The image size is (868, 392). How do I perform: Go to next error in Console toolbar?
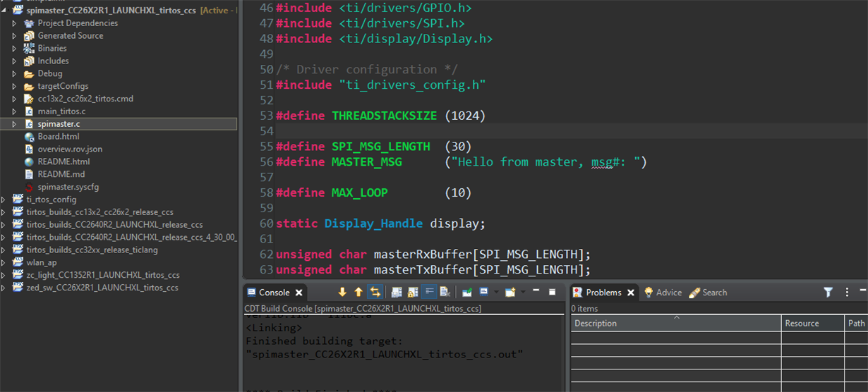pos(342,292)
